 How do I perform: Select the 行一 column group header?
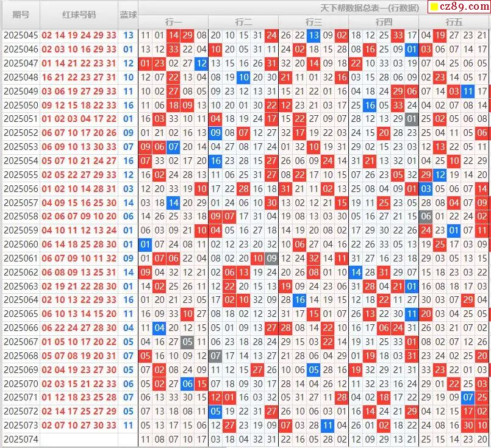pyautogui.click(x=173, y=22)
